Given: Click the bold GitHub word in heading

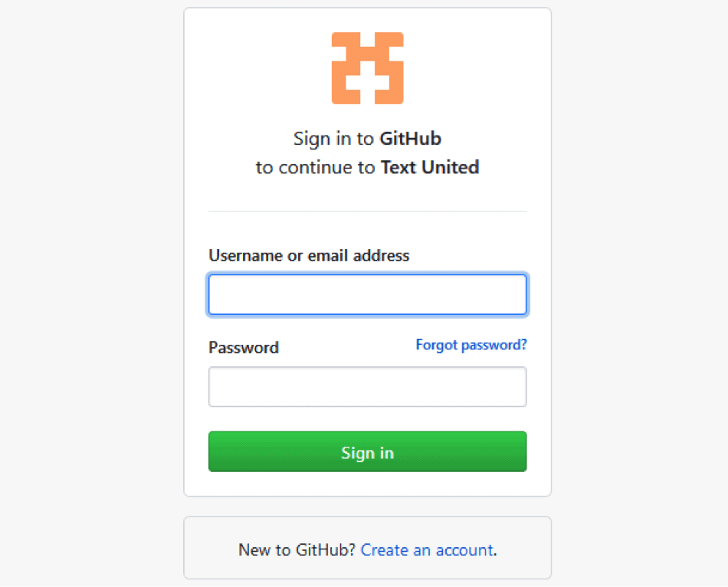Looking at the screenshot, I should coord(411,139).
